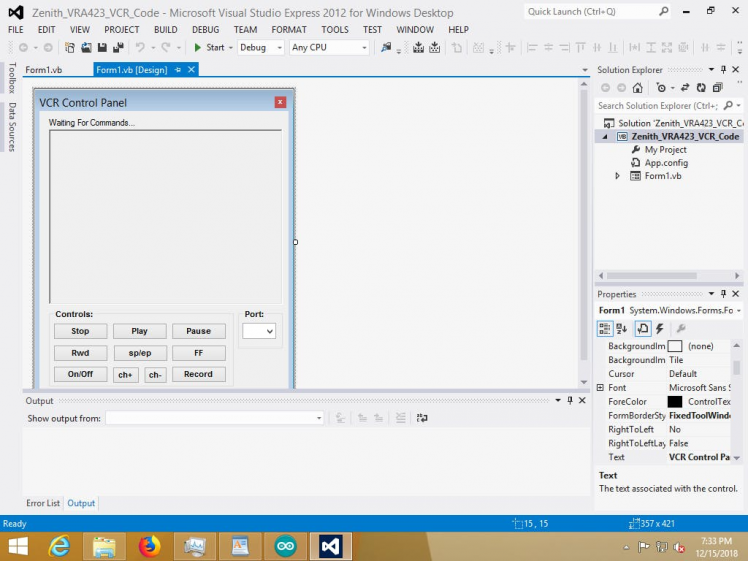Select the Play button on VCR form

[x=139, y=331]
